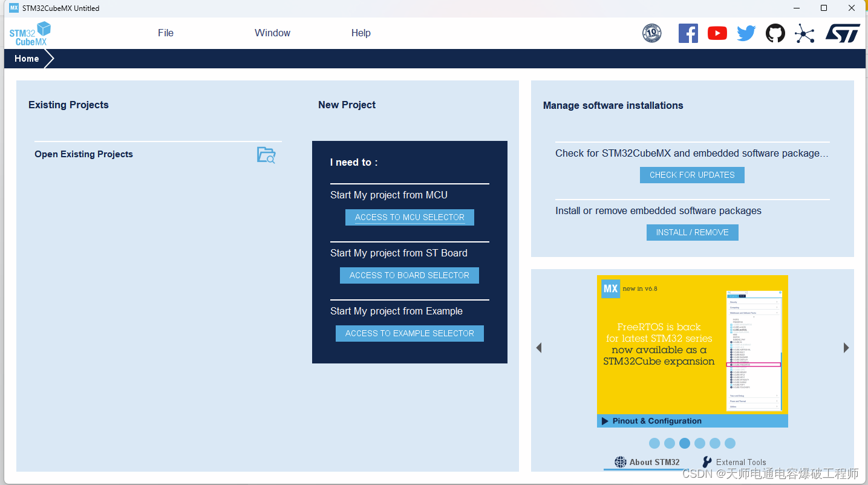The image size is (868, 485).
Task: Show next slide with right arrow
Action: [x=846, y=348]
